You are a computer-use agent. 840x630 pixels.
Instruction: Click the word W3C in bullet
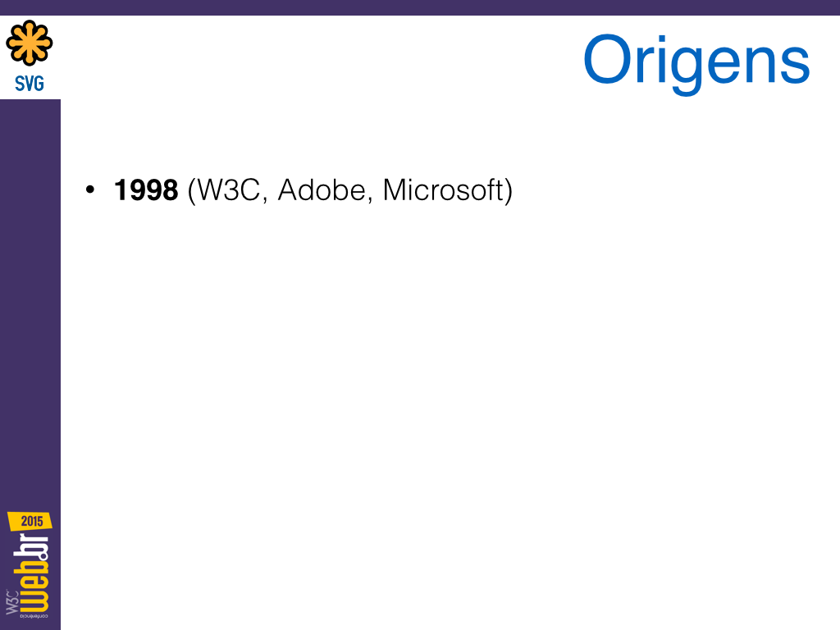click(x=230, y=190)
